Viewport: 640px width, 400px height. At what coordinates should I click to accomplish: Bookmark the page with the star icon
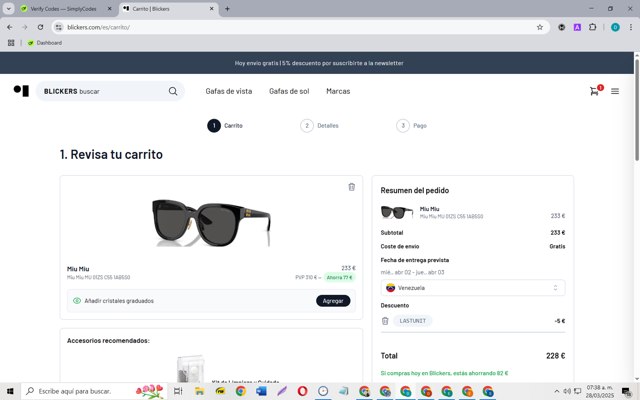tap(540, 27)
